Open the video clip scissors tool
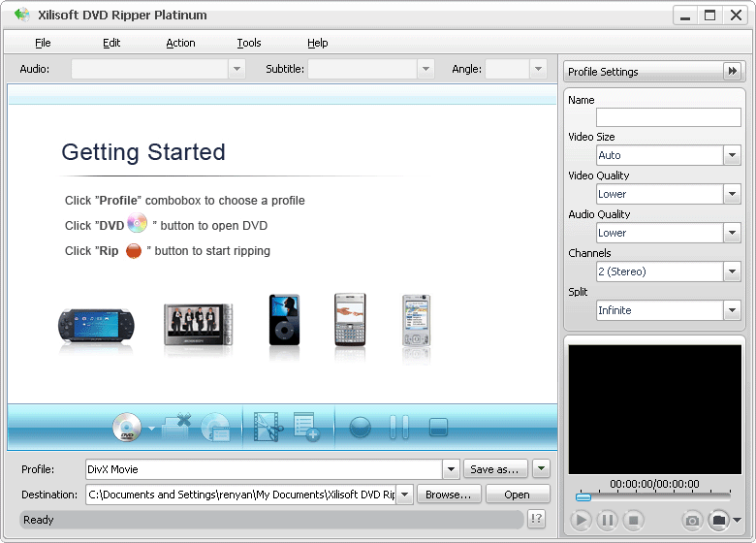 [x=268, y=427]
